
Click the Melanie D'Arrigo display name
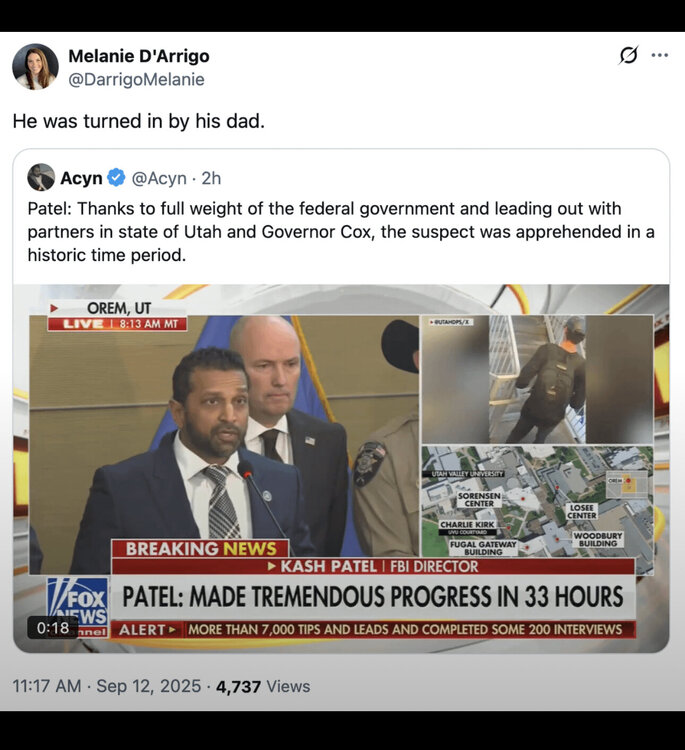point(139,56)
